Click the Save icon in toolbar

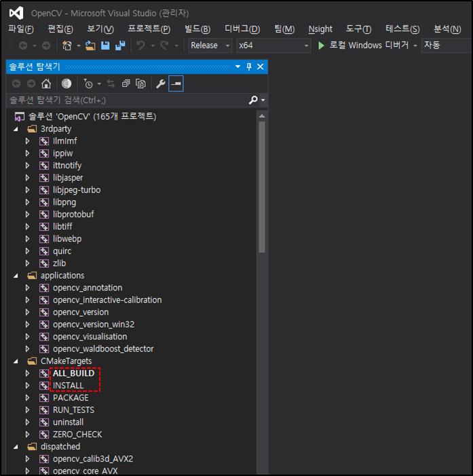click(x=105, y=45)
